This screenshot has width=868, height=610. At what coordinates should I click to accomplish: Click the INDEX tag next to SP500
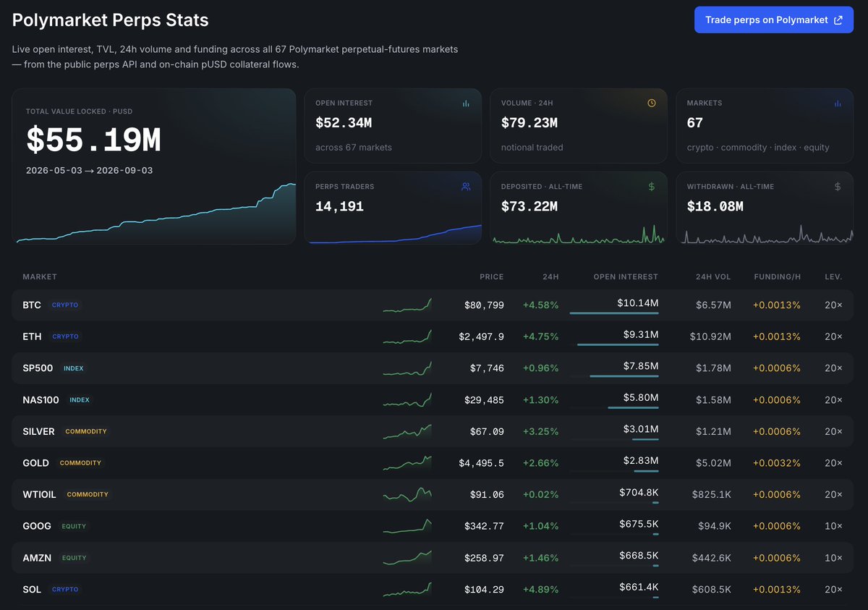pos(74,368)
